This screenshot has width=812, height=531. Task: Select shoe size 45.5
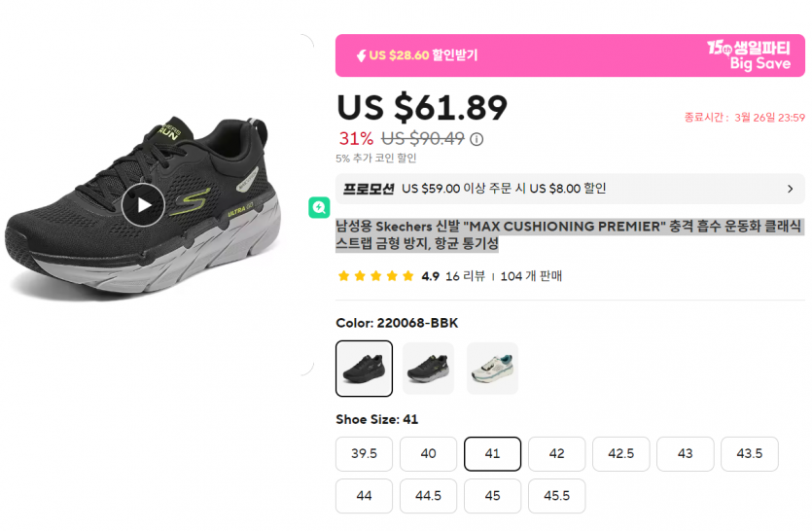pyautogui.click(x=556, y=496)
